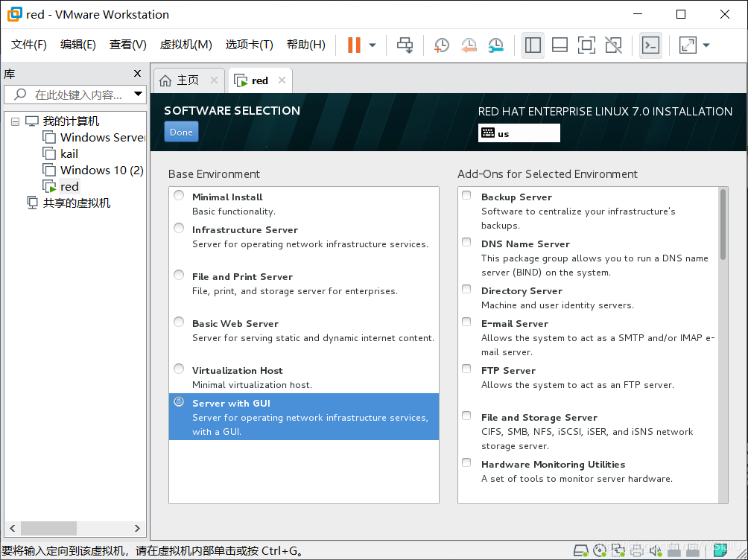The image size is (748, 560).
Task: Switch to the 主页 tab
Action: (188, 80)
